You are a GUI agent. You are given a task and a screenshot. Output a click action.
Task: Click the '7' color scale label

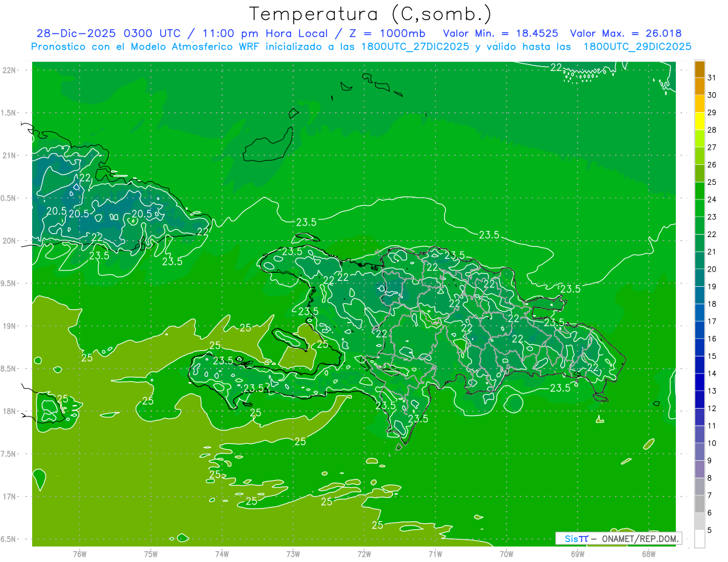pyautogui.click(x=710, y=495)
